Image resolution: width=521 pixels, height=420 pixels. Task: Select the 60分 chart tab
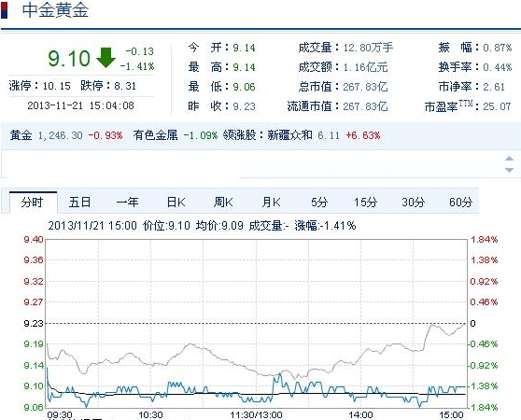coord(460,202)
